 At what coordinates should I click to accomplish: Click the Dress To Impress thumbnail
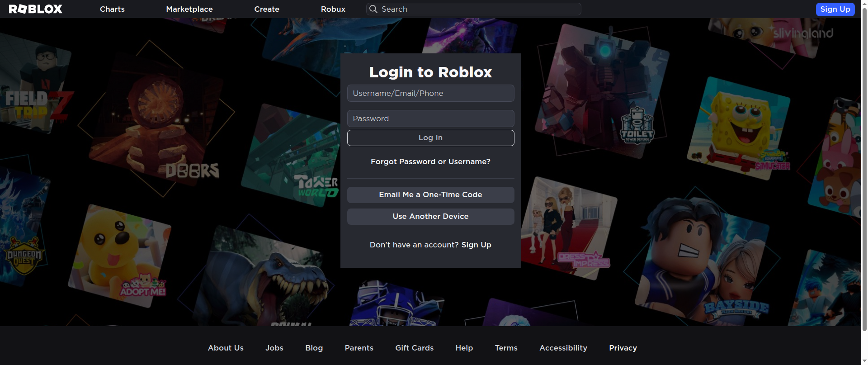pos(569,228)
